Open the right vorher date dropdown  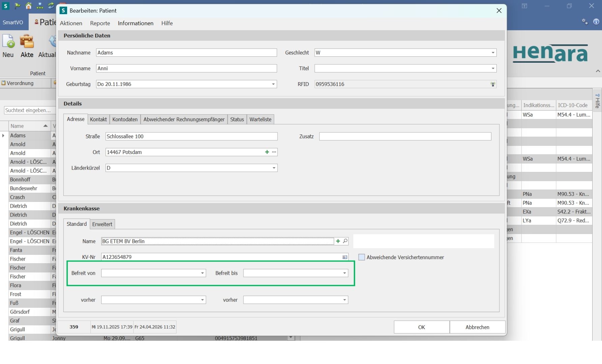point(344,300)
